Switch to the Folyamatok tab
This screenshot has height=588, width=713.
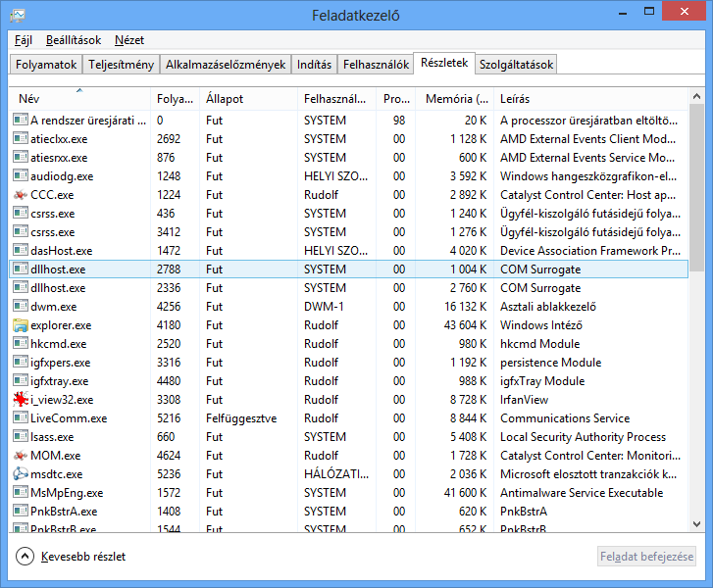[46, 65]
